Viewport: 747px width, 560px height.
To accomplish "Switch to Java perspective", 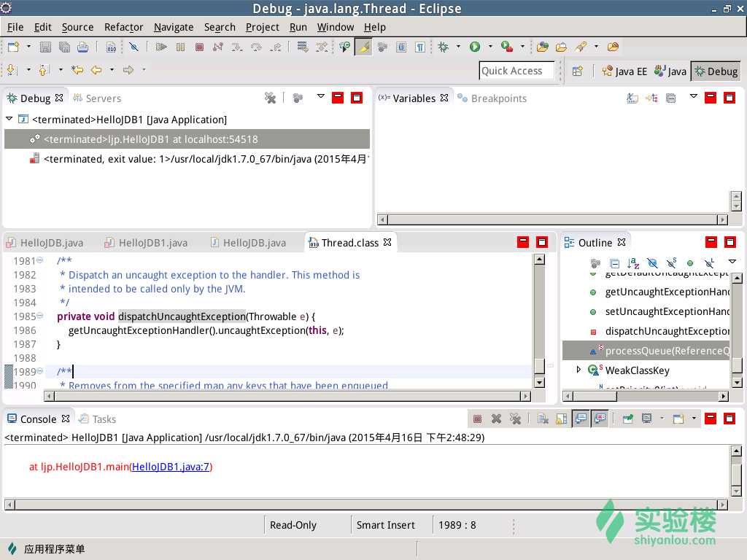I will 670,71.
